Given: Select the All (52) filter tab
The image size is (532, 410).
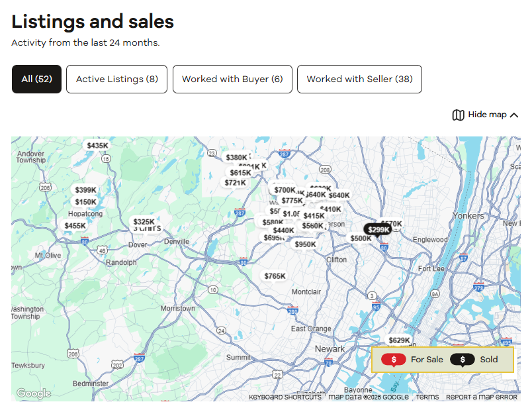Looking at the screenshot, I should point(36,79).
